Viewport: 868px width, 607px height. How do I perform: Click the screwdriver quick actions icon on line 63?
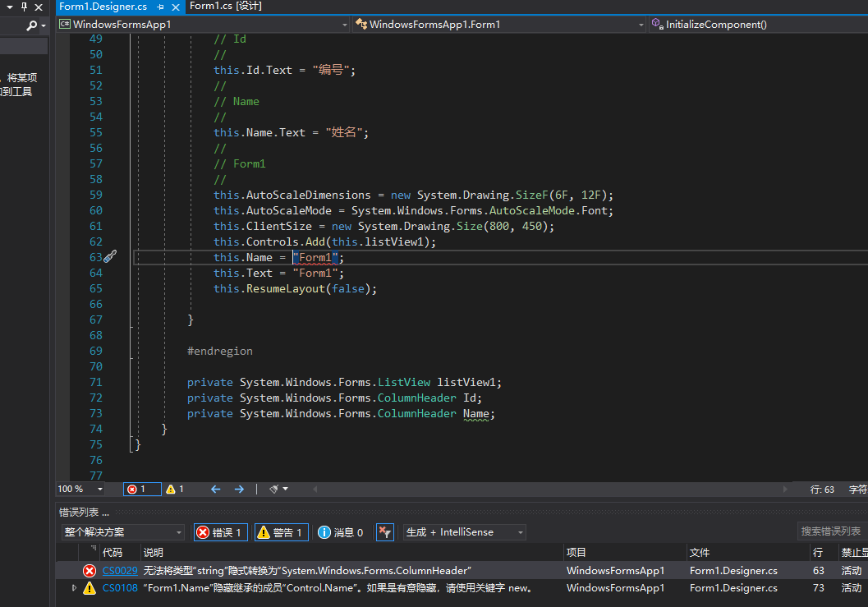pyautogui.click(x=110, y=256)
